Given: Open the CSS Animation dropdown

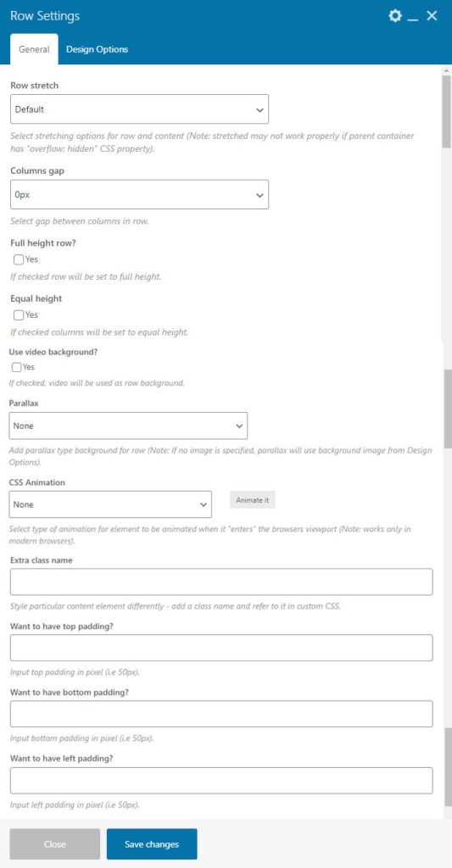Looking at the screenshot, I should click(111, 504).
